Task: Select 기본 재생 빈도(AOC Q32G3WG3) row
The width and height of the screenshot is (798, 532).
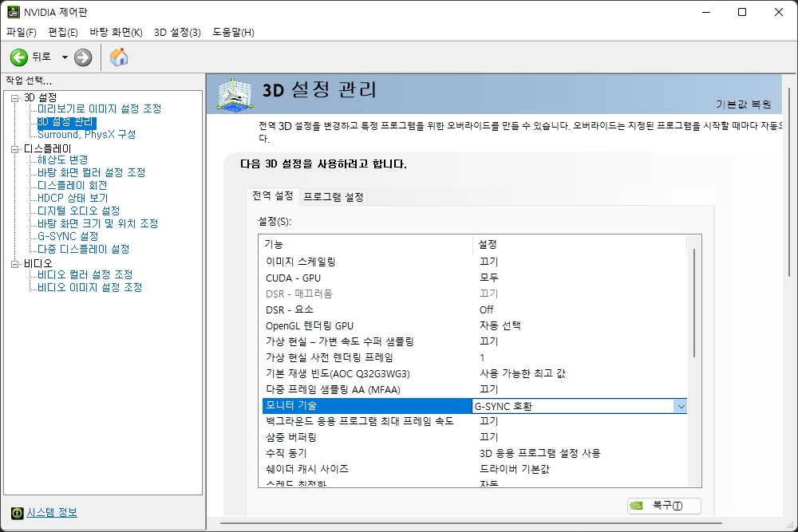Action: pos(474,374)
